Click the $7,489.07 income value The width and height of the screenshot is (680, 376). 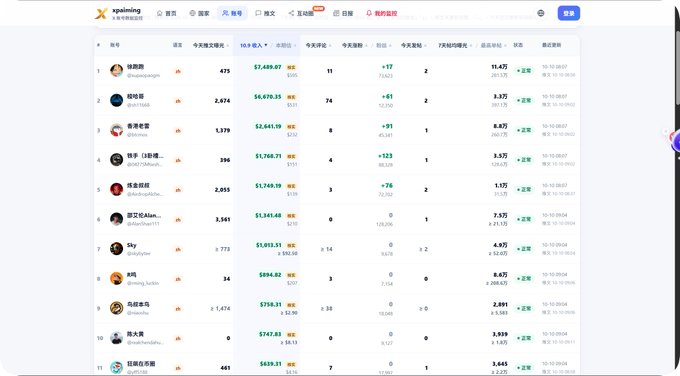[x=268, y=67]
